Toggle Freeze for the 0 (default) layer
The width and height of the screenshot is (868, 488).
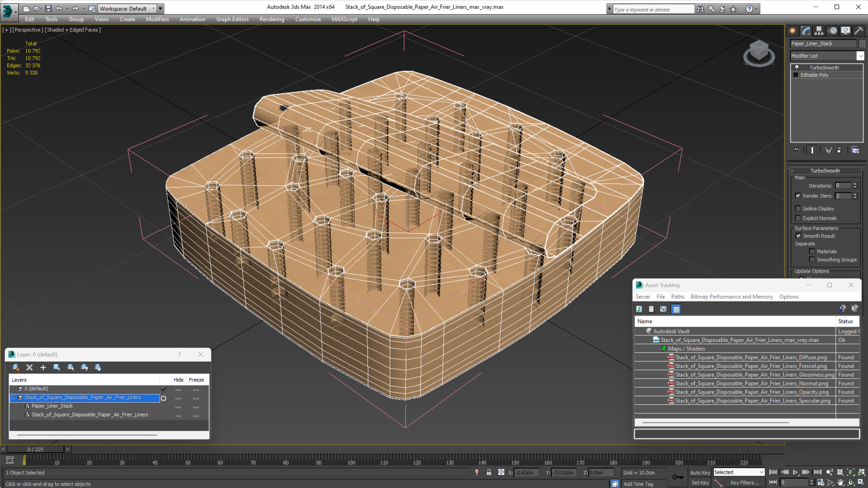(x=196, y=390)
